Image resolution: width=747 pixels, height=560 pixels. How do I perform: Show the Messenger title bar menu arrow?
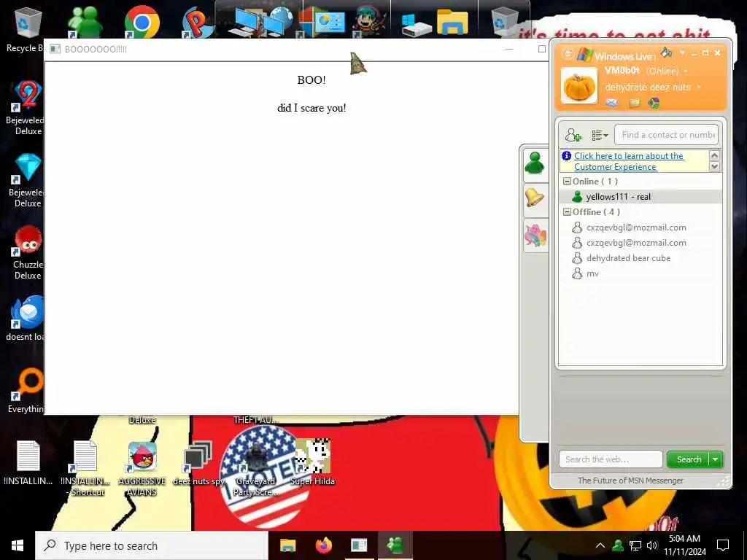pos(682,52)
